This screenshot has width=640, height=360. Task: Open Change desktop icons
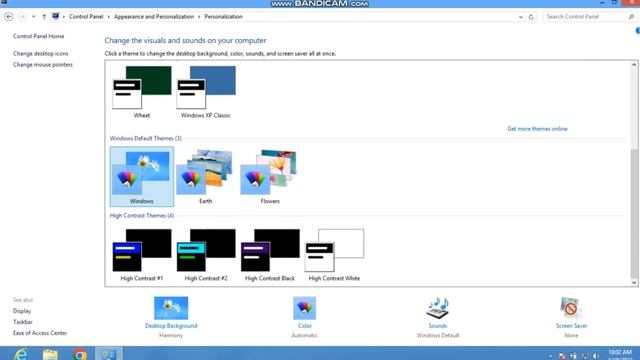[x=40, y=53]
